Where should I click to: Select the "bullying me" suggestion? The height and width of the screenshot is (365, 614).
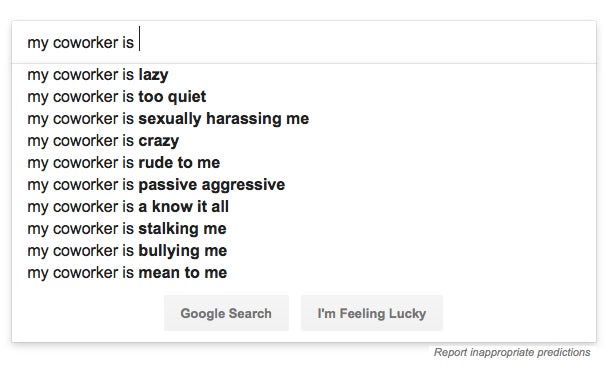(x=304, y=251)
